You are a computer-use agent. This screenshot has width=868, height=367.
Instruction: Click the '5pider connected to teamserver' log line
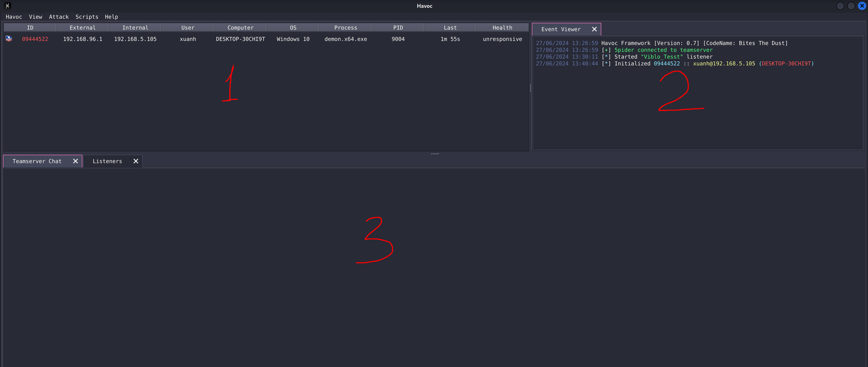pos(624,50)
